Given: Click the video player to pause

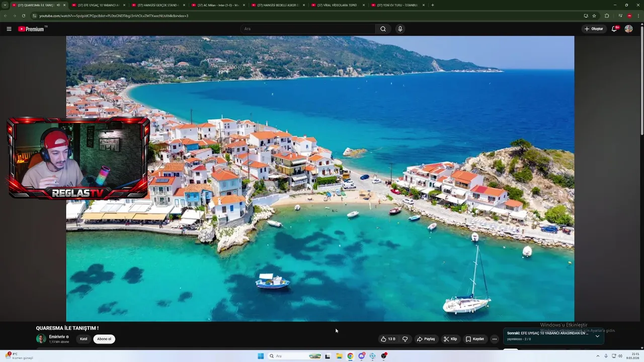Looking at the screenshot, I should pyautogui.click(x=320, y=178).
